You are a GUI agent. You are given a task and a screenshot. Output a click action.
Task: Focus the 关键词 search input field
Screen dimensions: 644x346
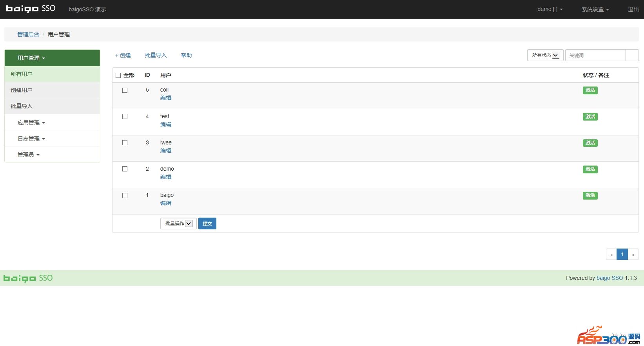pyautogui.click(x=595, y=55)
